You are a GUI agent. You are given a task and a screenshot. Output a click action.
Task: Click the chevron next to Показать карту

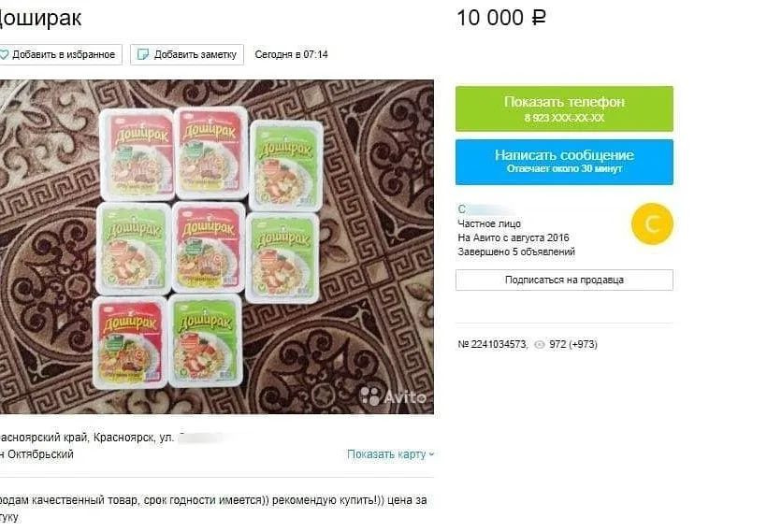pyautogui.click(x=431, y=454)
